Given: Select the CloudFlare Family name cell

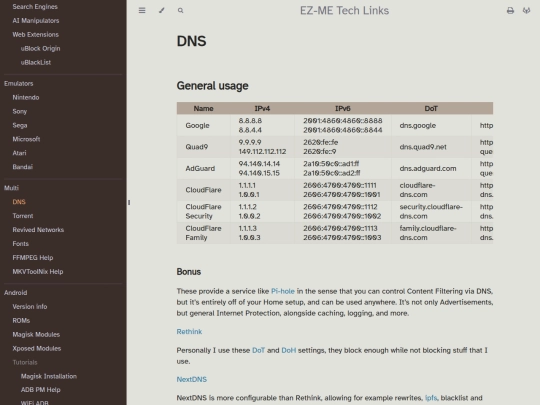Looking at the screenshot, I should click(204, 233).
